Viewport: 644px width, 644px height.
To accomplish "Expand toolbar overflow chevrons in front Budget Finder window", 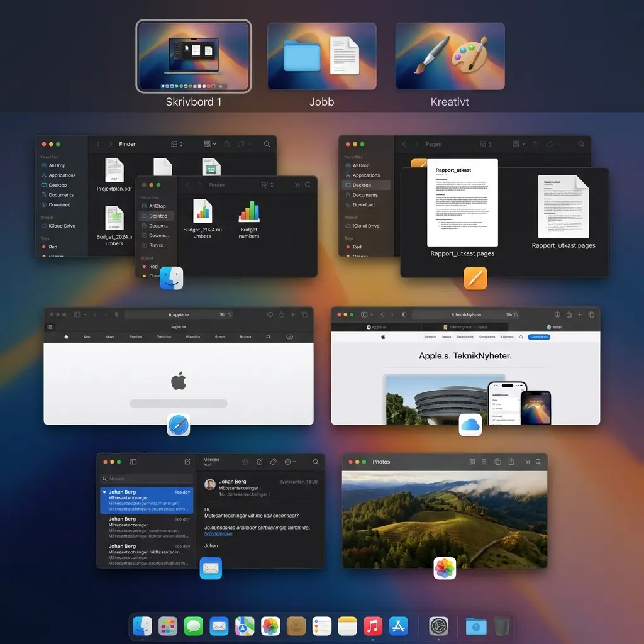I will (297, 185).
